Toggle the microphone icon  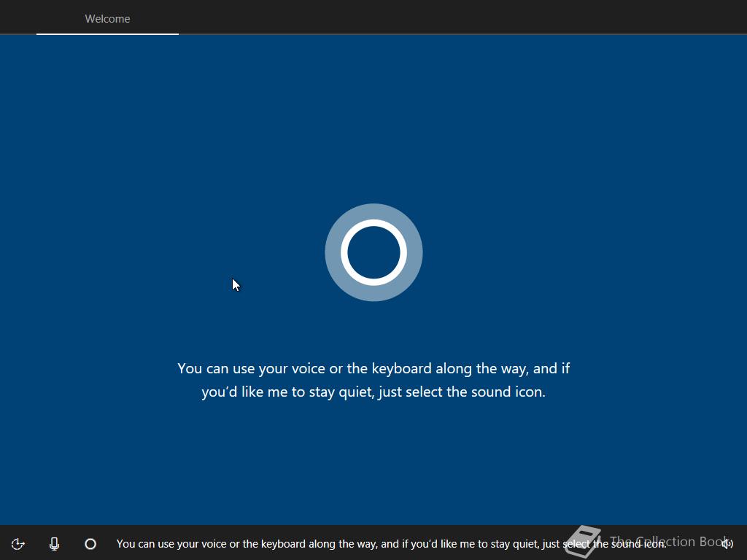tap(54, 544)
